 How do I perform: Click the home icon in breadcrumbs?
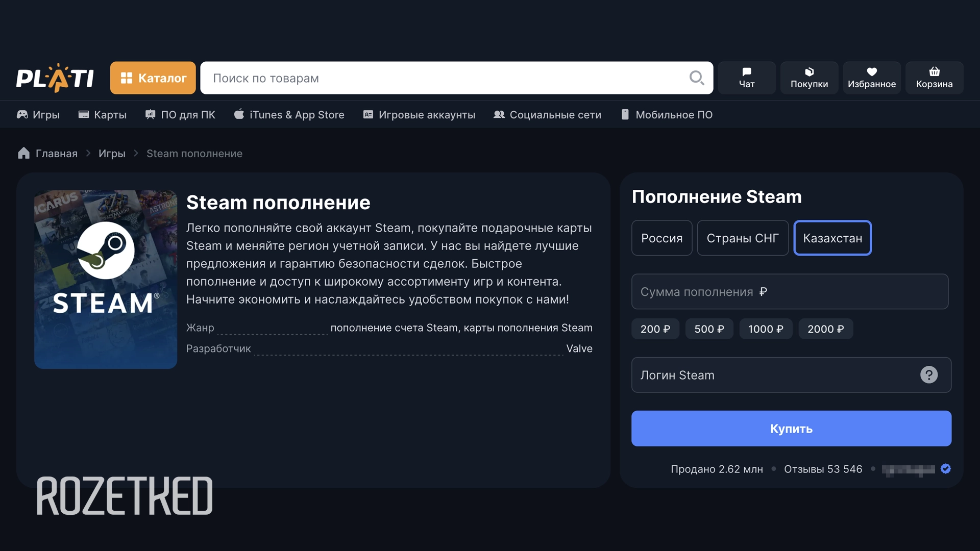pos(23,154)
